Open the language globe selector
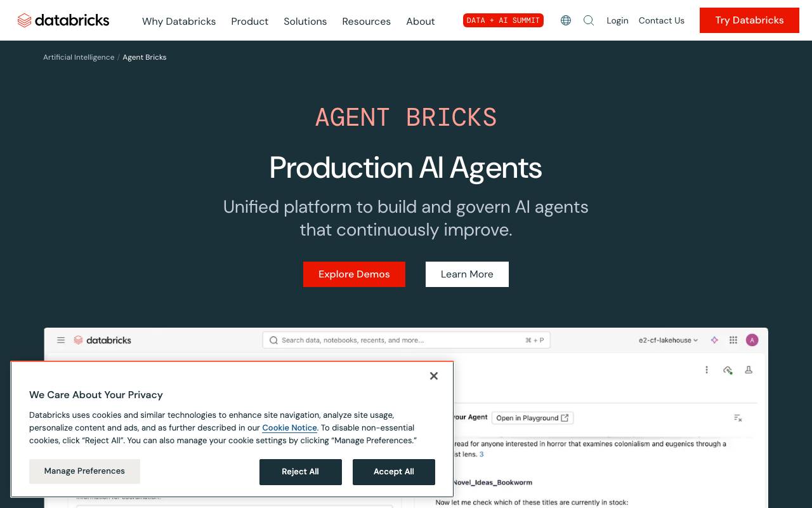The height and width of the screenshot is (508, 812). tap(566, 20)
